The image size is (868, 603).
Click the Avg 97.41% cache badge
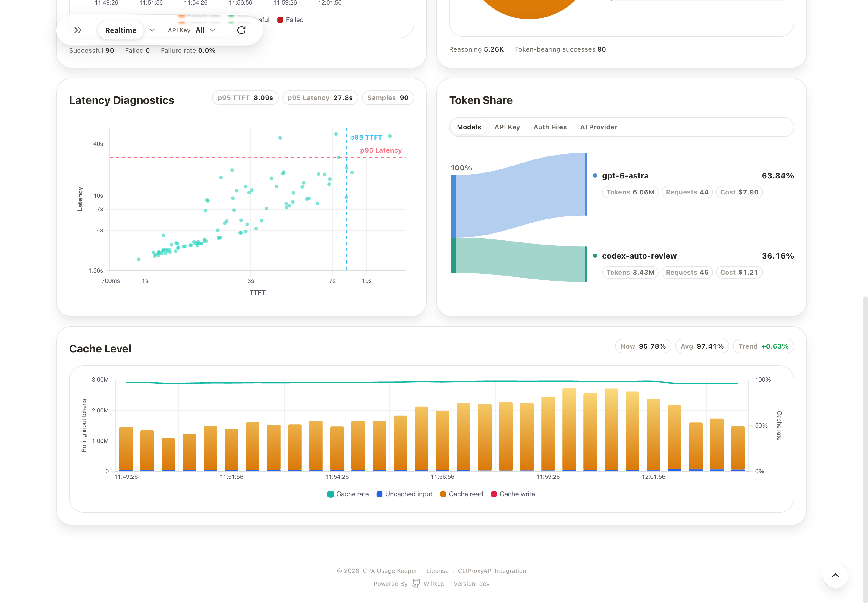click(x=702, y=346)
